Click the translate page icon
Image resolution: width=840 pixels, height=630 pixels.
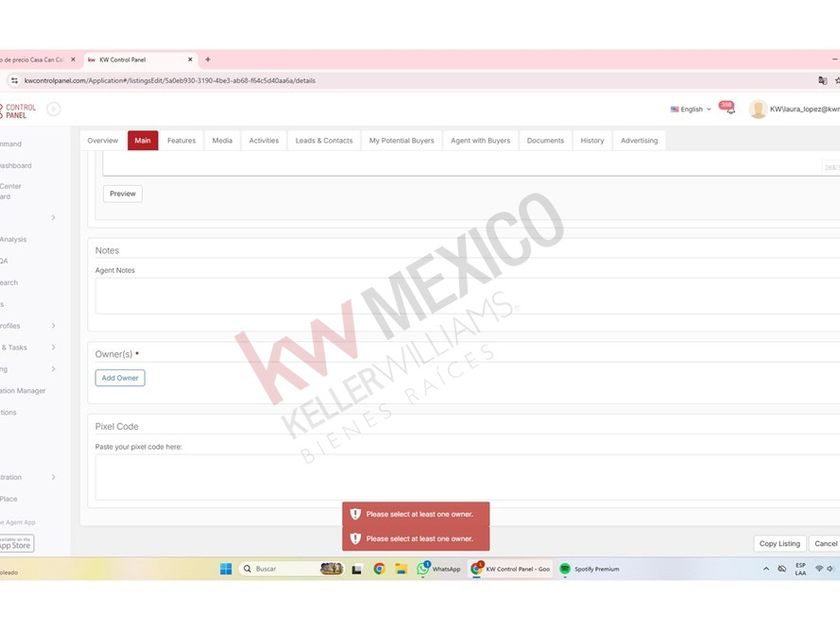822,80
